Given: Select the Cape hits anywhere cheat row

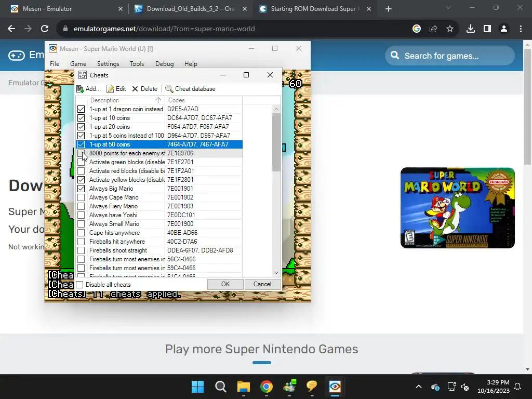Looking at the screenshot, I should pos(159,233).
